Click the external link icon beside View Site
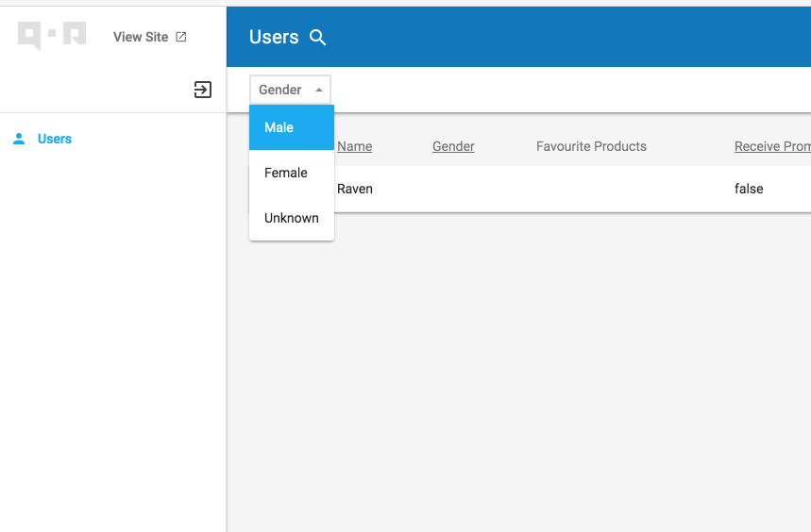811x532 pixels. (181, 37)
